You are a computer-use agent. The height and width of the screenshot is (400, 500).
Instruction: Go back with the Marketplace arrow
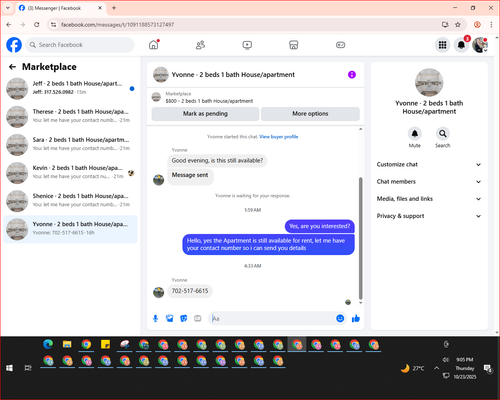tap(12, 67)
